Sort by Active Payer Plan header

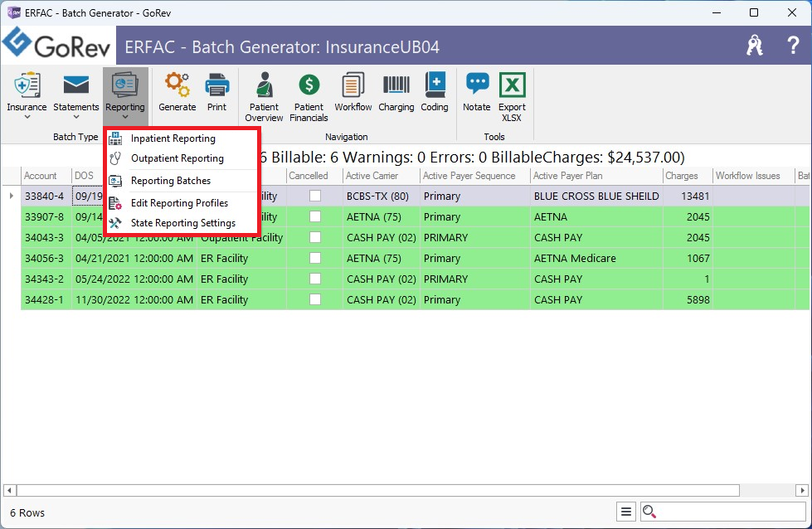pos(596,176)
